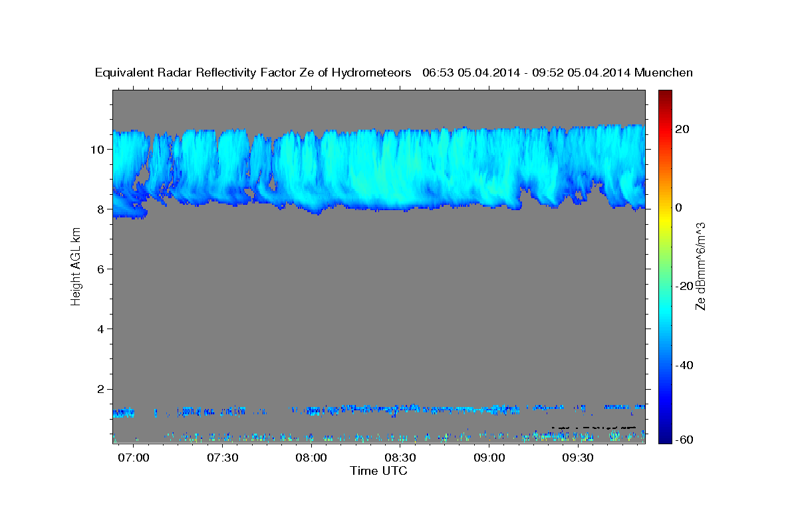Click the height axis label 8
The width and height of the screenshot is (798, 532).
(x=101, y=209)
